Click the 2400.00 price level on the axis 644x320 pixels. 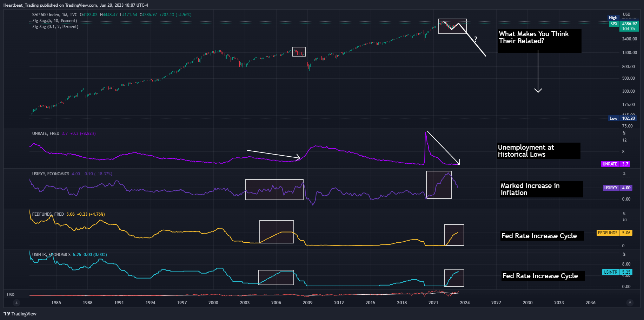click(x=630, y=39)
